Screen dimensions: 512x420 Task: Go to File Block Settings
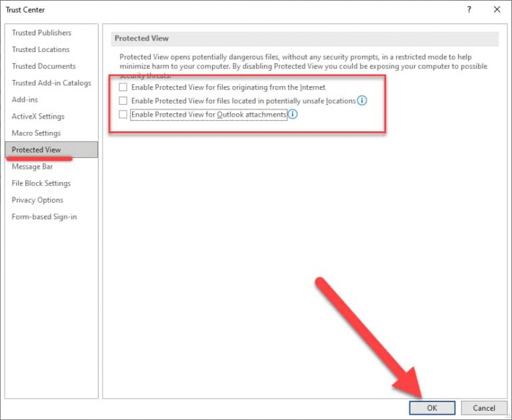click(41, 183)
